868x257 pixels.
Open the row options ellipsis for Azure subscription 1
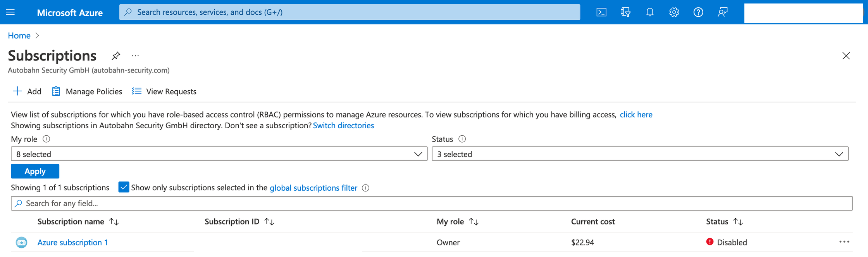[844, 242]
